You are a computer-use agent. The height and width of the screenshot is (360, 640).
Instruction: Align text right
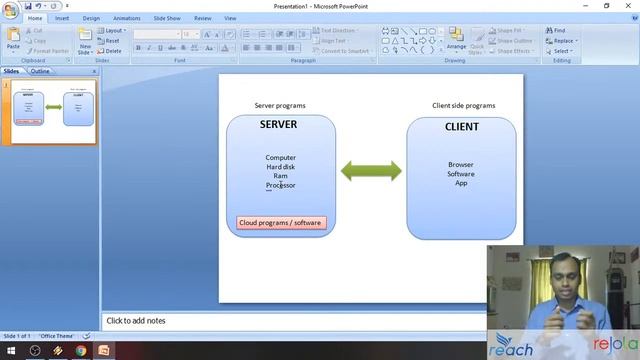(268, 48)
